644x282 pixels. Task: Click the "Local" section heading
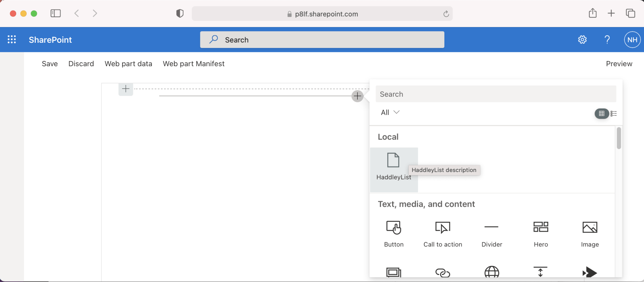(x=388, y=137)
